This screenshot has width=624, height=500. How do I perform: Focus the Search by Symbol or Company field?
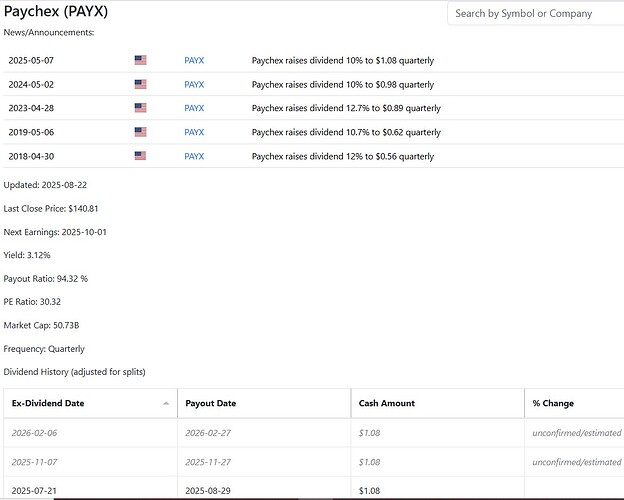pos(536,14)
